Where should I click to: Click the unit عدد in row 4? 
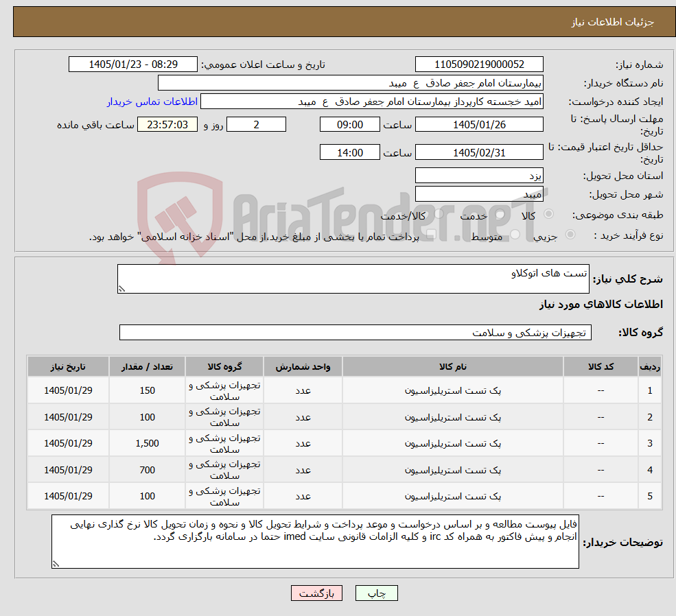tap(303, 470)
